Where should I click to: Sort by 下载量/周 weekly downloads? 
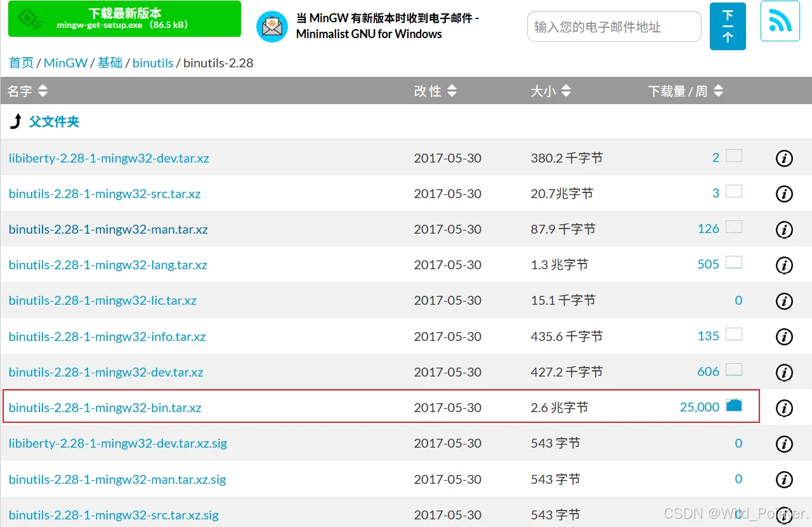pos(686,91)
